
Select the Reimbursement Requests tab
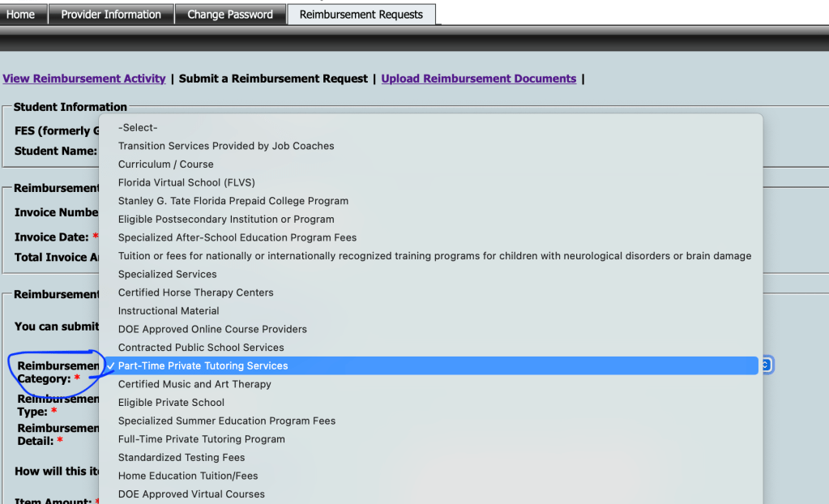point(361,15)
